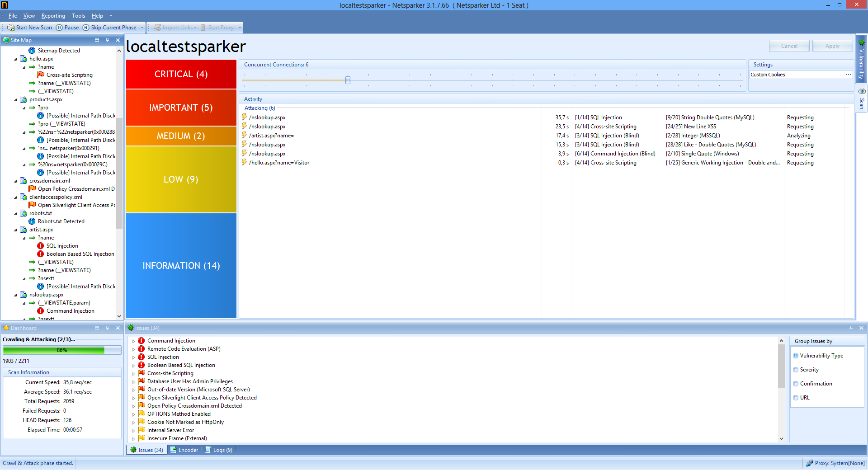Click the Concurrent Connections slider handle
868x470 pixels.
(x=348, y=80)
